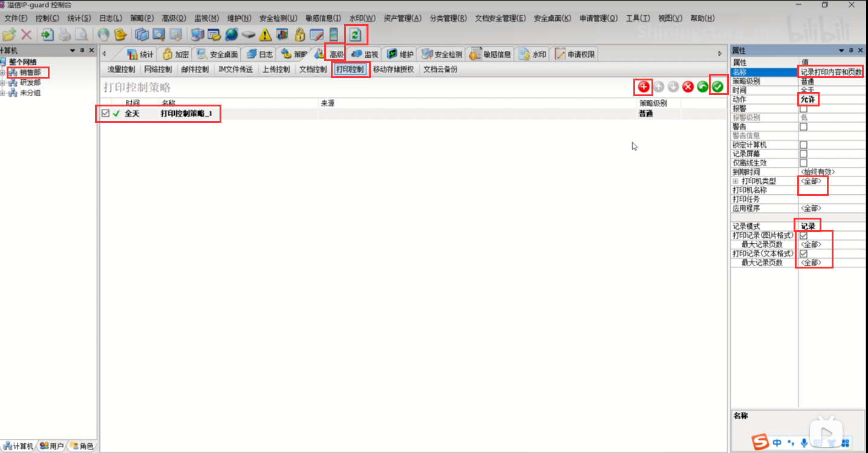
Task: Switch to the 移动存储授权 tab
Action: (x=393, y=70)
